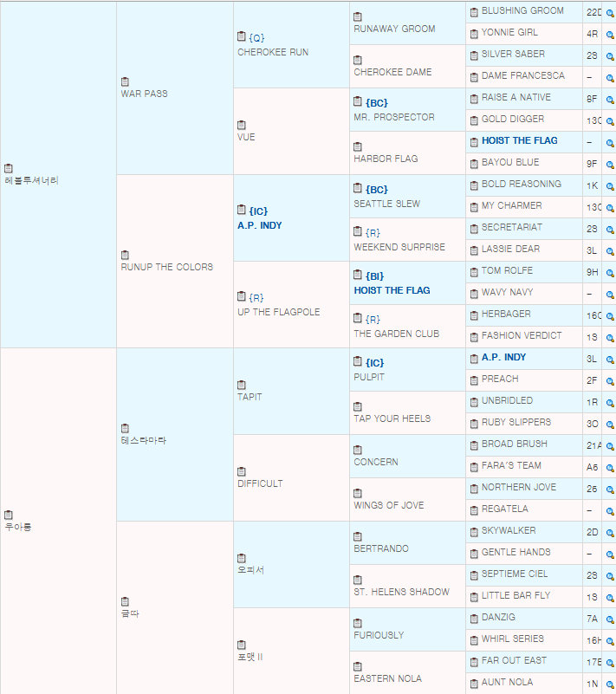Click the text GOLD DIGGER
Viewport: 616px width, 694px height.
pos(512,119)
